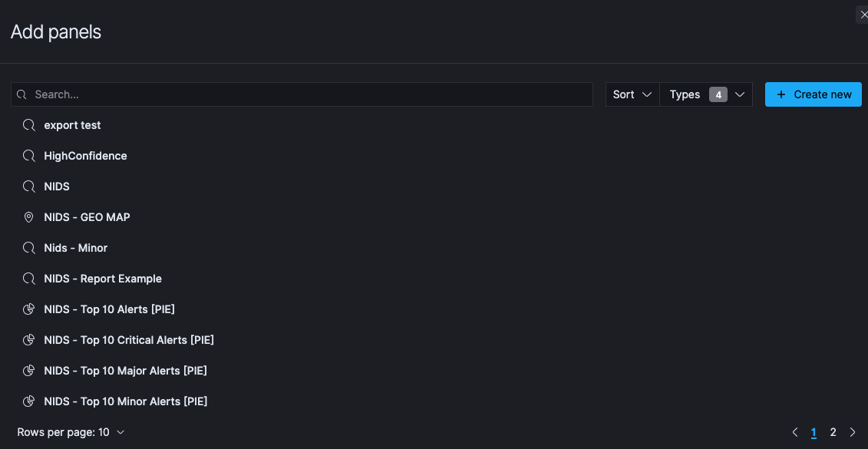Go to page 2 of results
The height and width of the screenshot is (449, 868).
pos(833,432)
